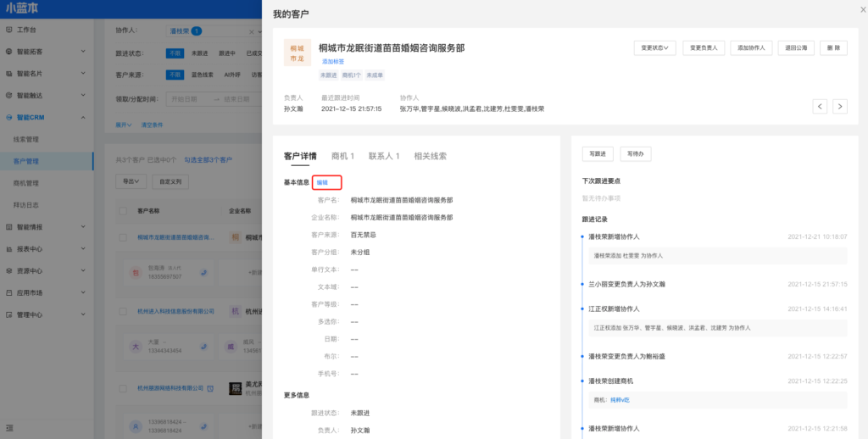Click the 写跟进 button
Viewport: 868px width, 439px height.
598,154
